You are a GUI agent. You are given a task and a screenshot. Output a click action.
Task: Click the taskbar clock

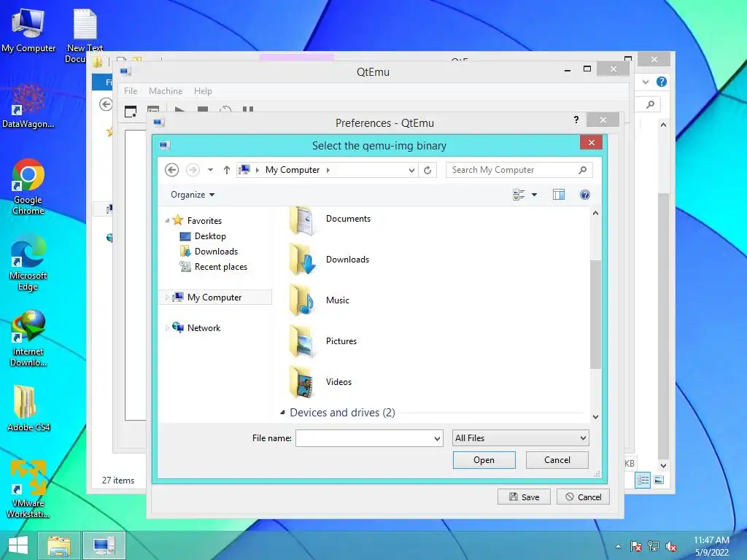(711, 546)
